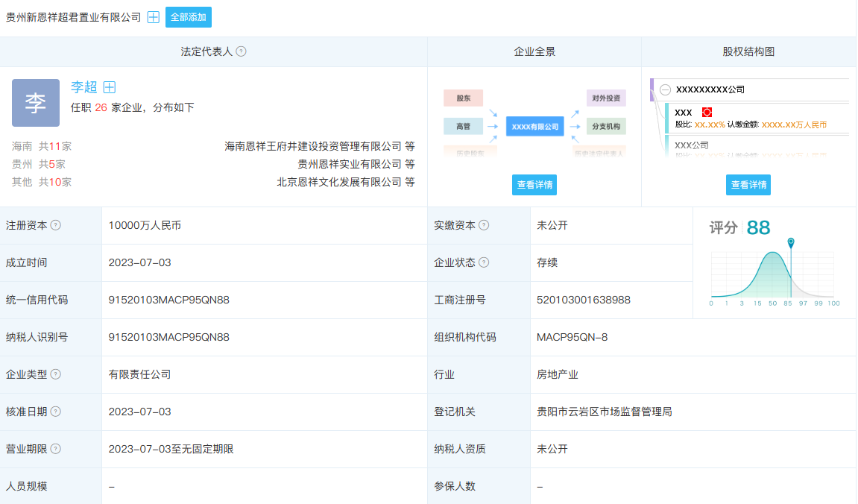The image size is (858, 504).
Task: Click the plus icon beside the company name
Action: (154, 17)
